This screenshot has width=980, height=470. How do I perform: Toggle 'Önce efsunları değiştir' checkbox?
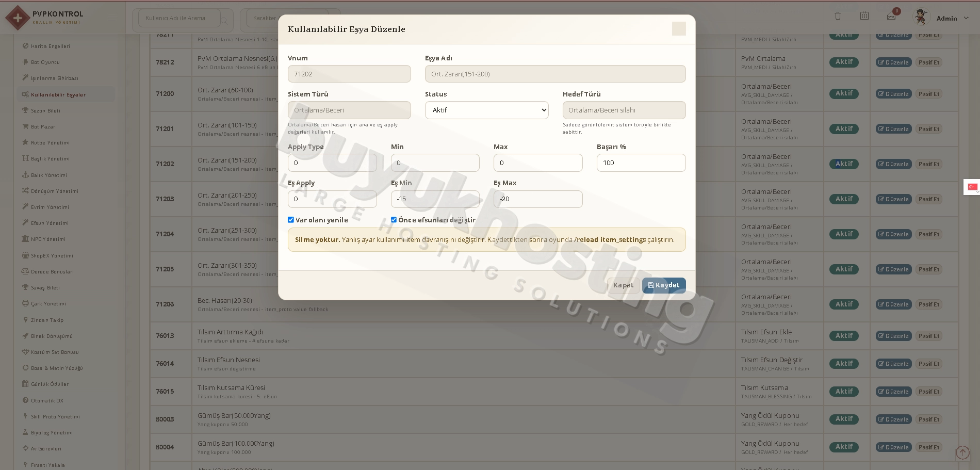click(x=394, y=220)
